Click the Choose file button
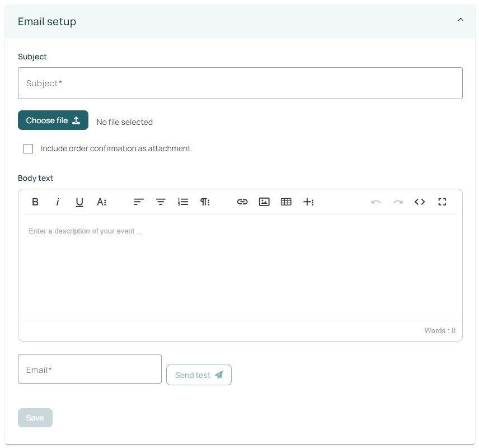This screenshot has width=479, height=448. [53, 120]
